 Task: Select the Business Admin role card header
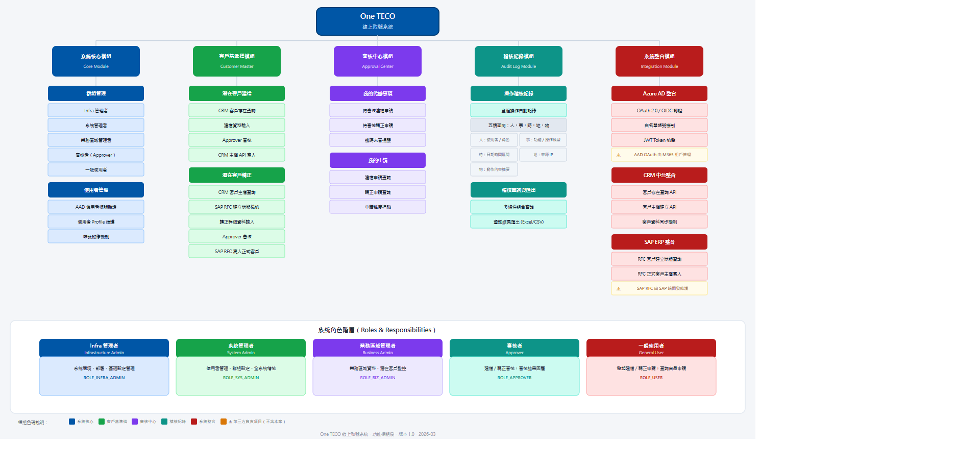click(378, 348)
